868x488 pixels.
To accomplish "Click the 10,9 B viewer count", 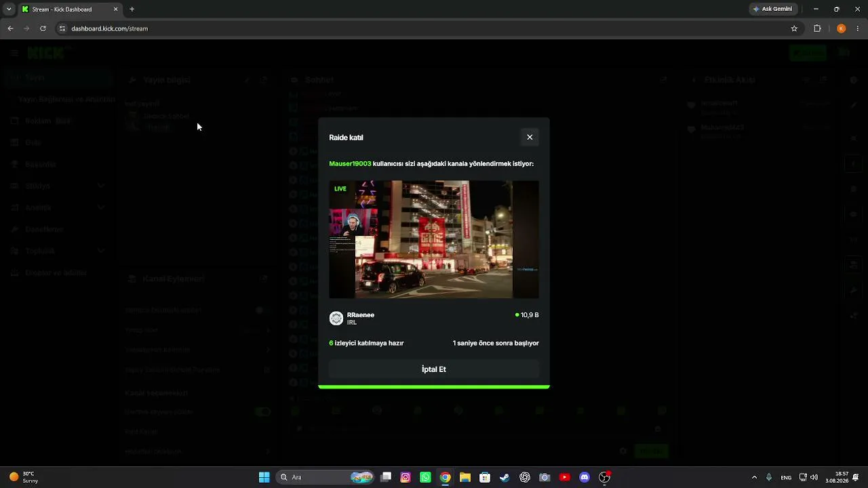I will coord(527,315).
